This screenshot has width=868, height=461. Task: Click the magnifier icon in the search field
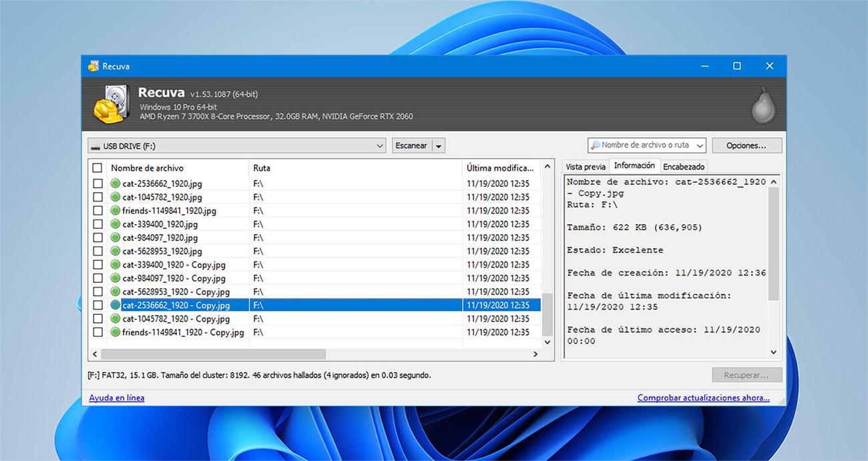pyautogui.click(x=598, y=145)
